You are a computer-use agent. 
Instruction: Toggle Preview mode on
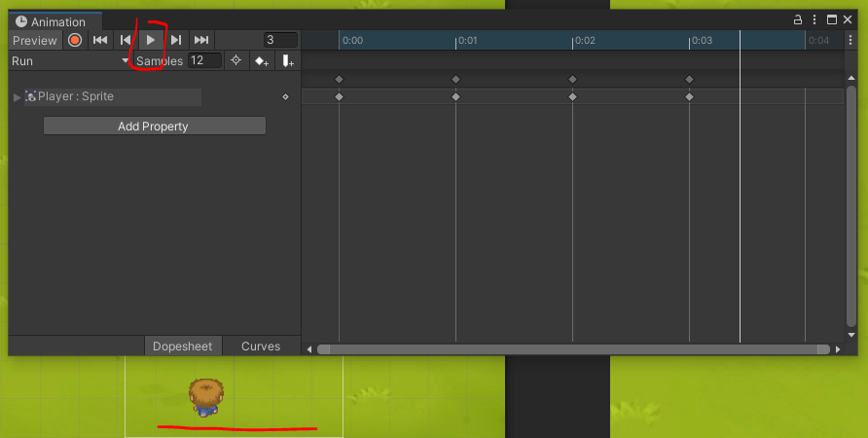(35, 41)
